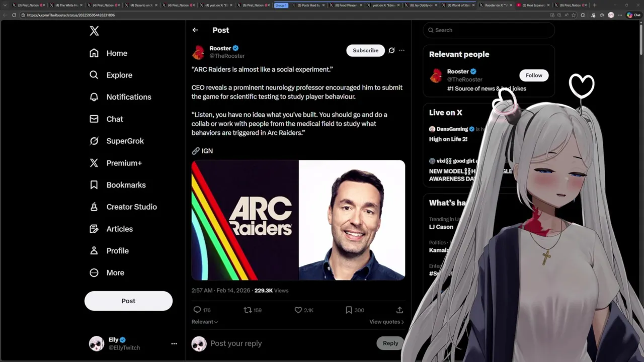
Task: Open the browser tab list dropdown arrow
Action: point(5,5)
